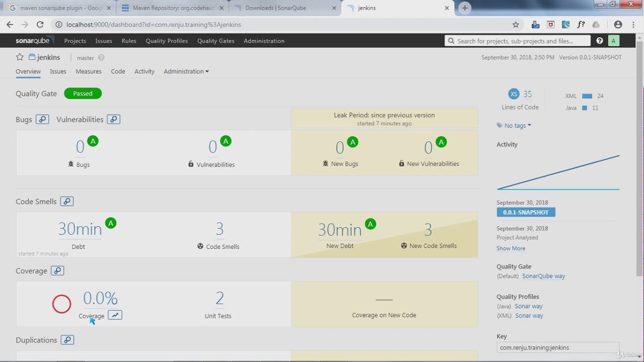Click the Debt A rating badge
644x362 pixels.
[x=111, y=223]
